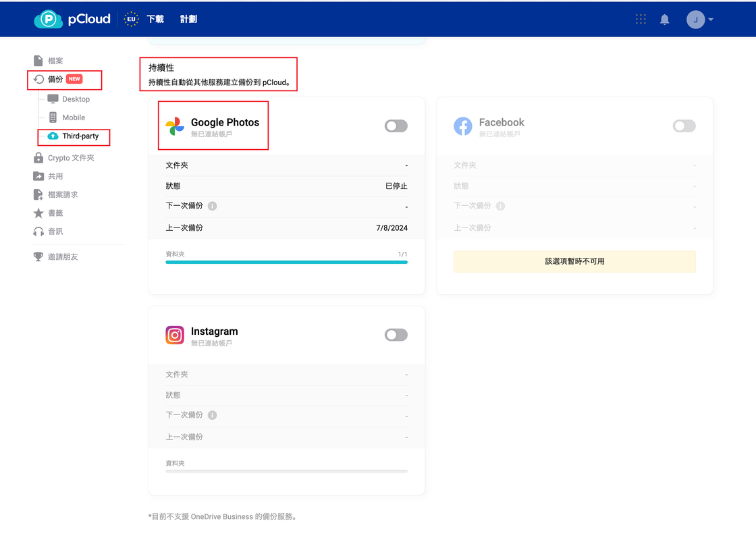Click the file request icon beside 檔案請求
Image resolution: width=756 pixels, height=540 pixels.
[x=38, y=194]
